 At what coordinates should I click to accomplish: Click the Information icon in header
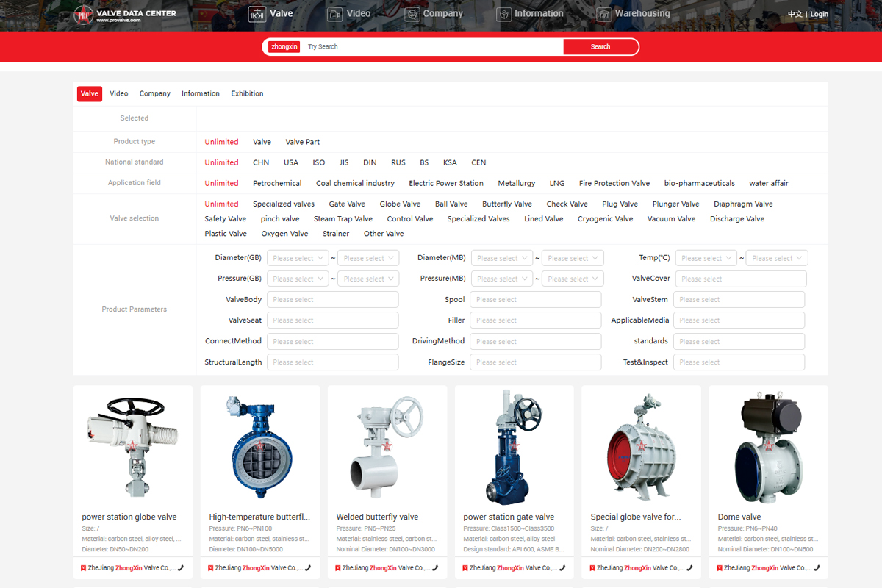503,14
